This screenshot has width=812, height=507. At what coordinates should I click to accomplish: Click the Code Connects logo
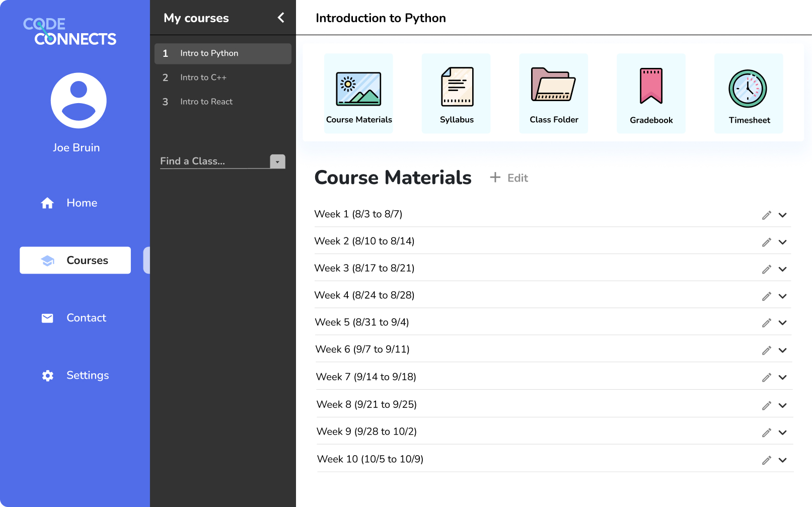[69, 31]
